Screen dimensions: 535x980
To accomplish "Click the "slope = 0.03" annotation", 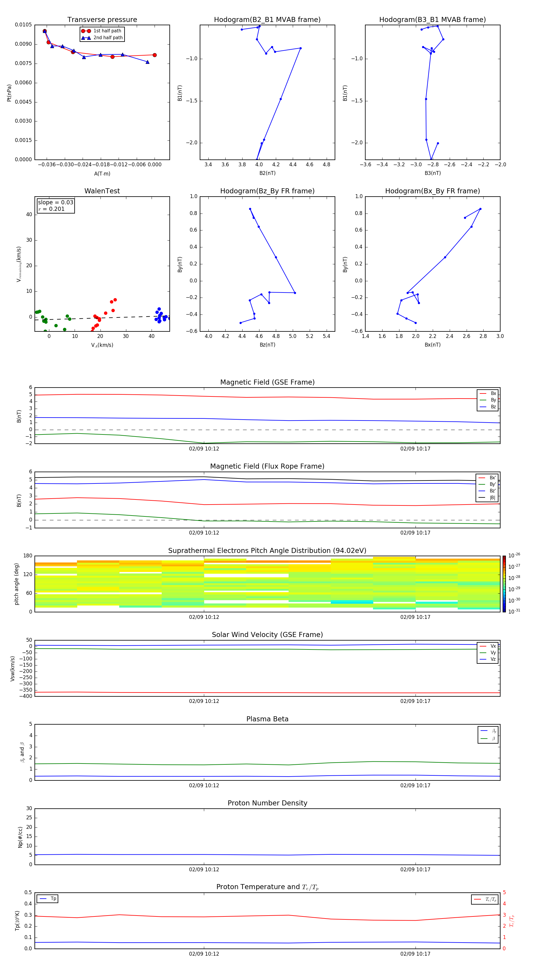I will point(56,203).
